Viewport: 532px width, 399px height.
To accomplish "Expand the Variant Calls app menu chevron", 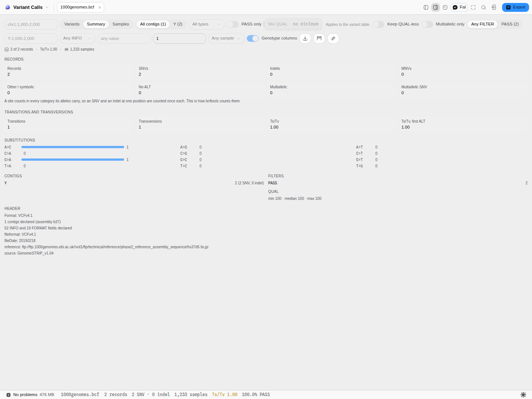I will [47, 7].
